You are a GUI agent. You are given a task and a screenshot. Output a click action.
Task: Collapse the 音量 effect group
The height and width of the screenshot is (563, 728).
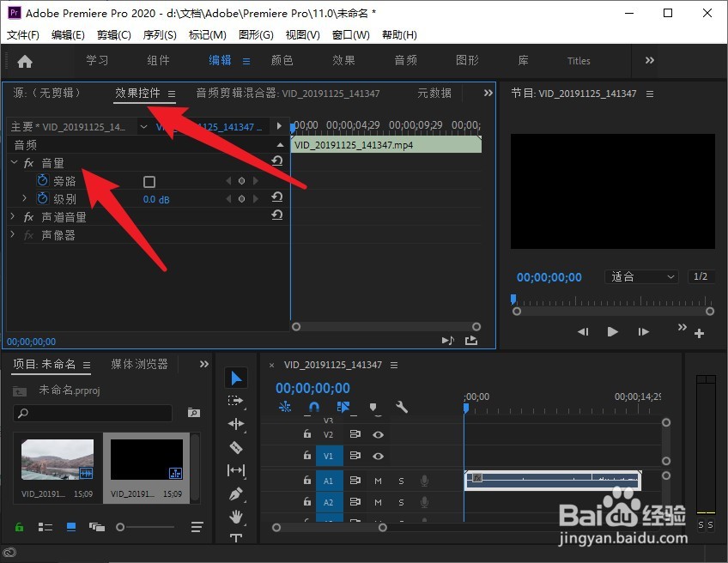pyautogui.click(x=14, y=162)
